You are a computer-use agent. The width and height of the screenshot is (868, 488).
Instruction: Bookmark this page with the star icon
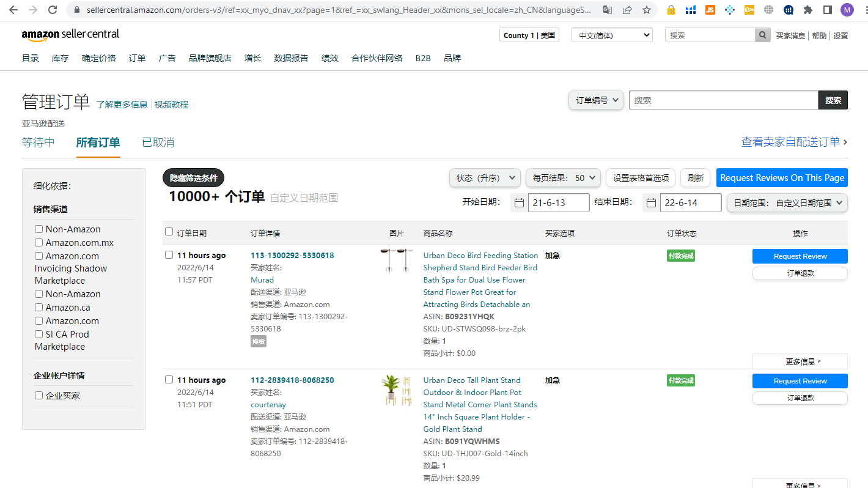(647, 10)
